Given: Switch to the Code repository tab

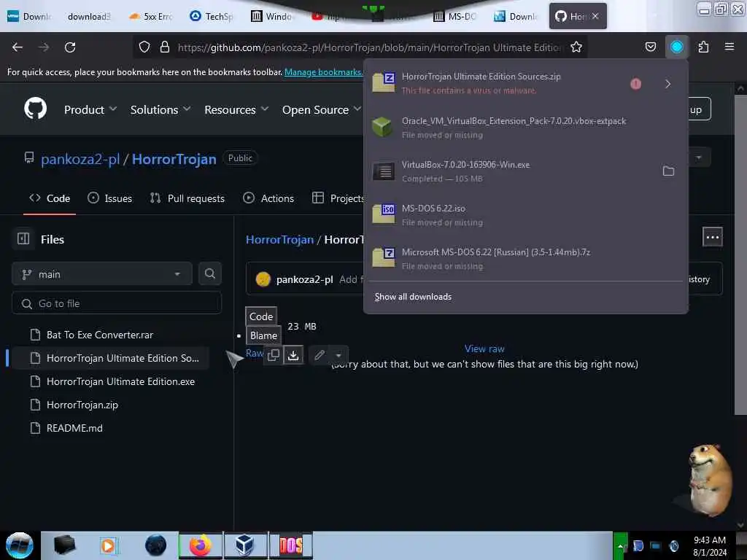Looking at the screenshot, I should coord(50,198).
